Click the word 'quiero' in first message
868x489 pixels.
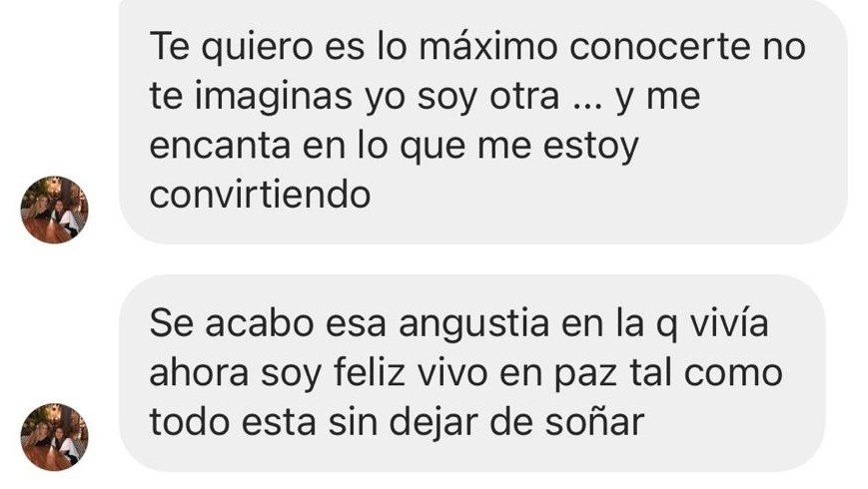[x=257, y=48]
